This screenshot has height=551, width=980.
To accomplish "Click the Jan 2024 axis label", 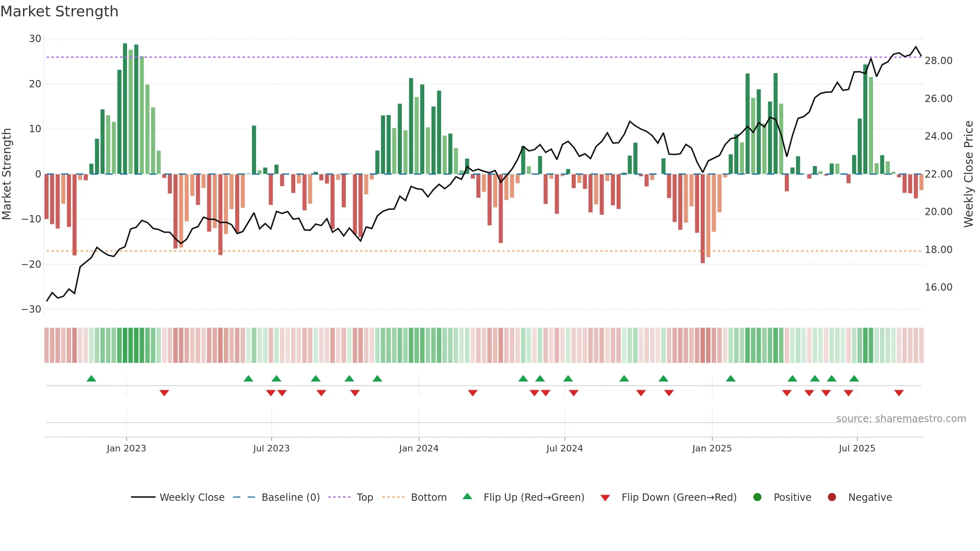I will (419, 449).
